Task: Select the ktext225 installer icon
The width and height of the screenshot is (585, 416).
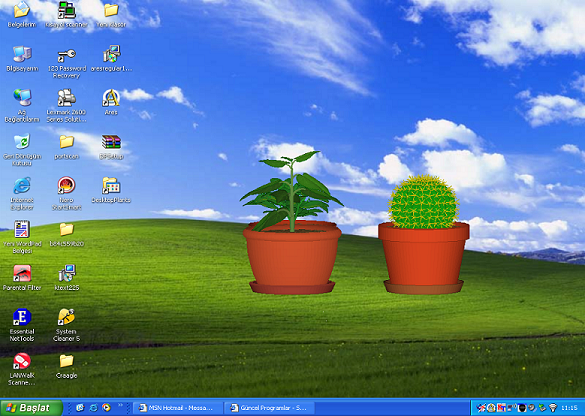Action: pyautogui.click(x=67, y=278)
